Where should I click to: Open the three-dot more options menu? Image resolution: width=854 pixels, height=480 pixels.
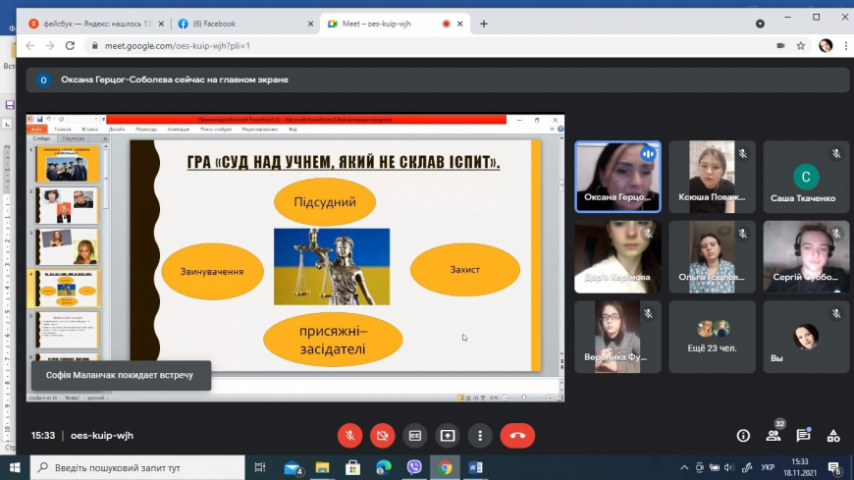click(481, 435)
